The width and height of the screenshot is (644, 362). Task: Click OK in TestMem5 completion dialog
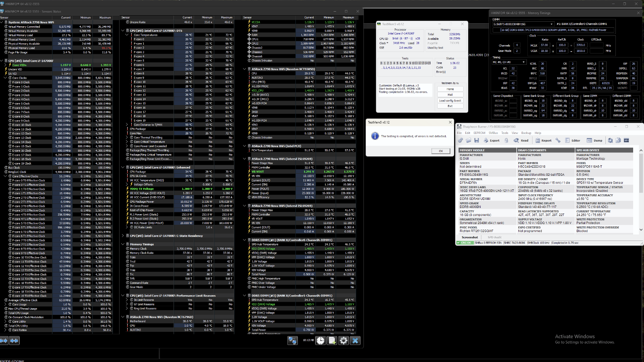441,151
